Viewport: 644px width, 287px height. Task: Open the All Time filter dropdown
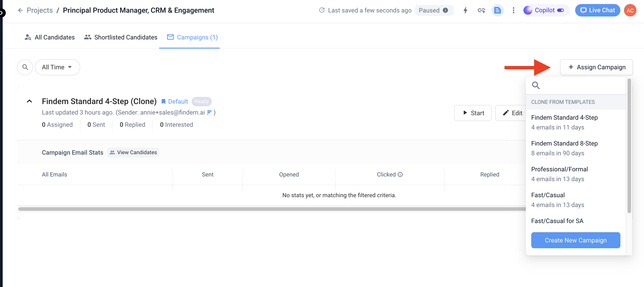[57, 67]
